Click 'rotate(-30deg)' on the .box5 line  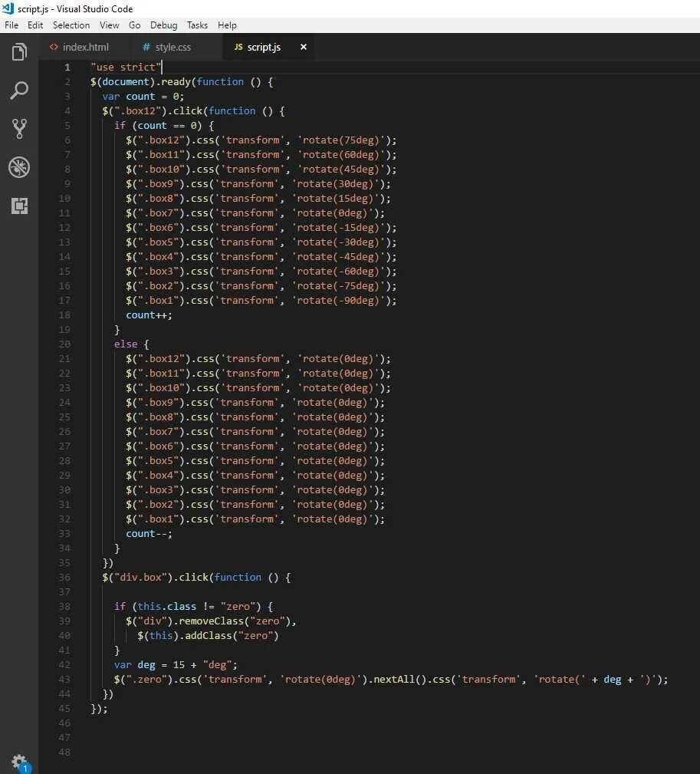pyautogui.click(x=338, y=242)
